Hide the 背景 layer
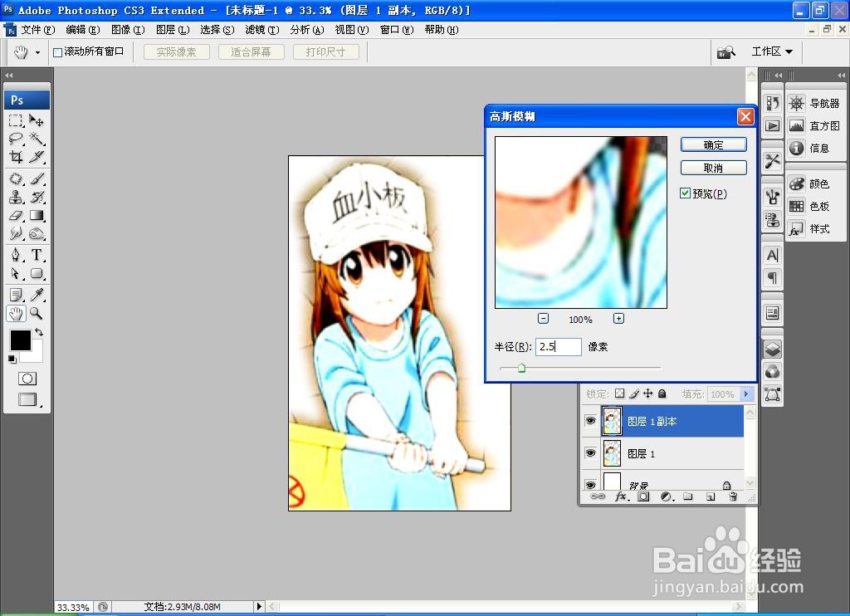850x616 pixels. coord(590,484)
